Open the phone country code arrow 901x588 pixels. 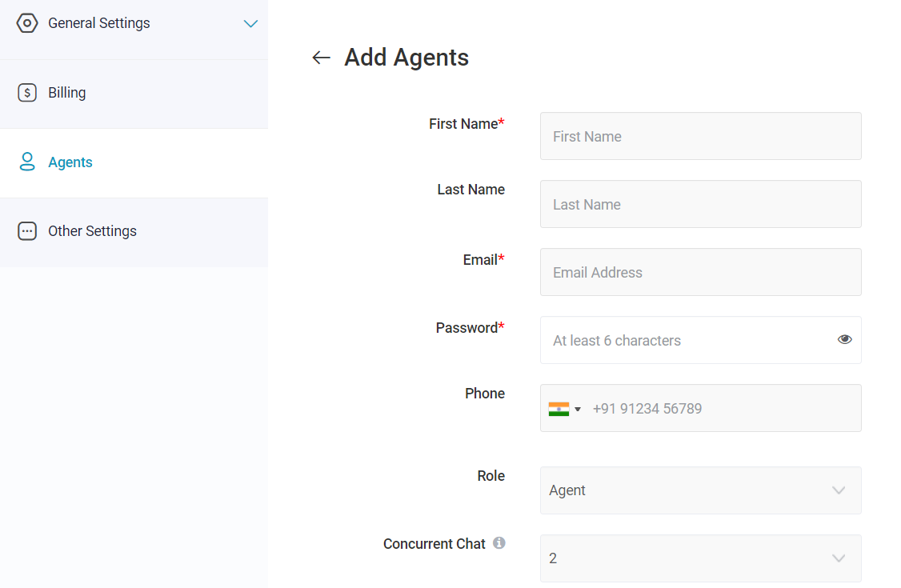click(x=578, y=410)
